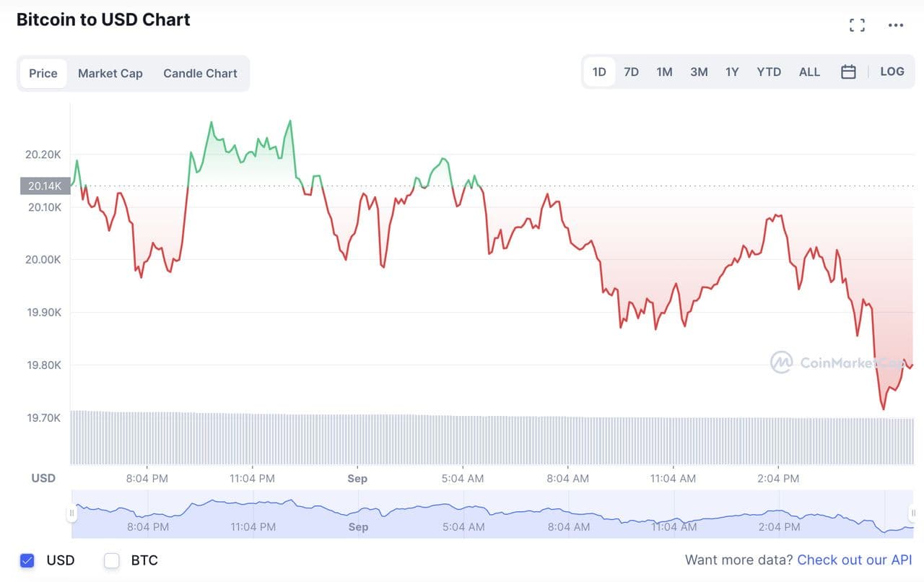Switch to the Candle Chart tab
This screenshot has width=924, height=582.
200,74
